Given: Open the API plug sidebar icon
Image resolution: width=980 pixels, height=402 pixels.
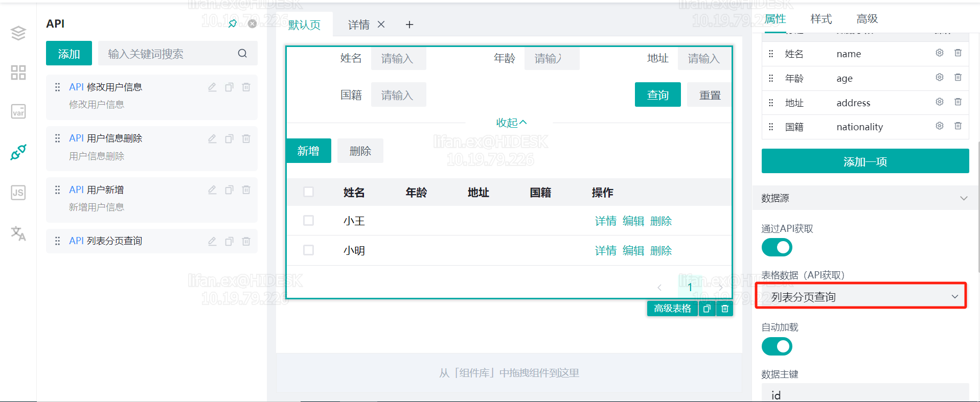Looking at the screenshot, I should click(x=18, y=152).
